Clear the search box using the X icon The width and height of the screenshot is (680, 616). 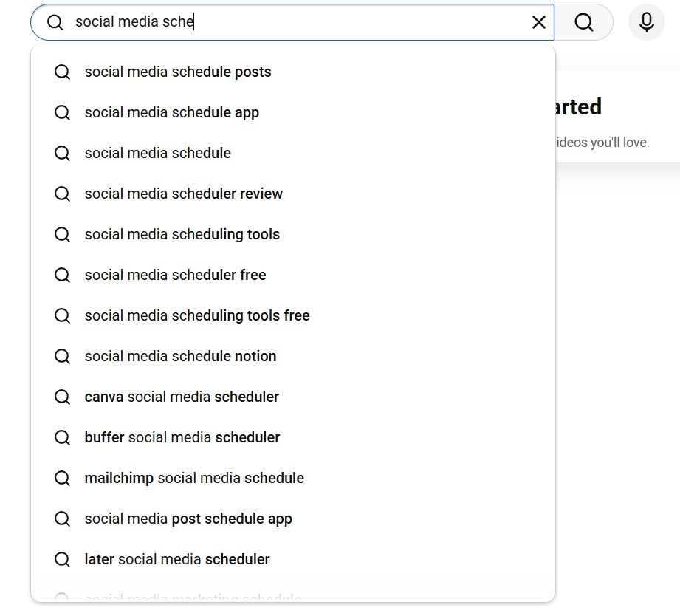point(538,22)
